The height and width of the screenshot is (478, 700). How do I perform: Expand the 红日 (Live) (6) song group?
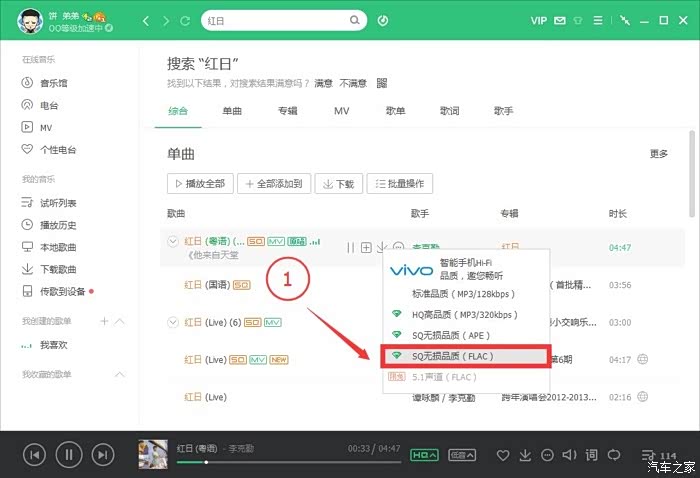point(173,322)
